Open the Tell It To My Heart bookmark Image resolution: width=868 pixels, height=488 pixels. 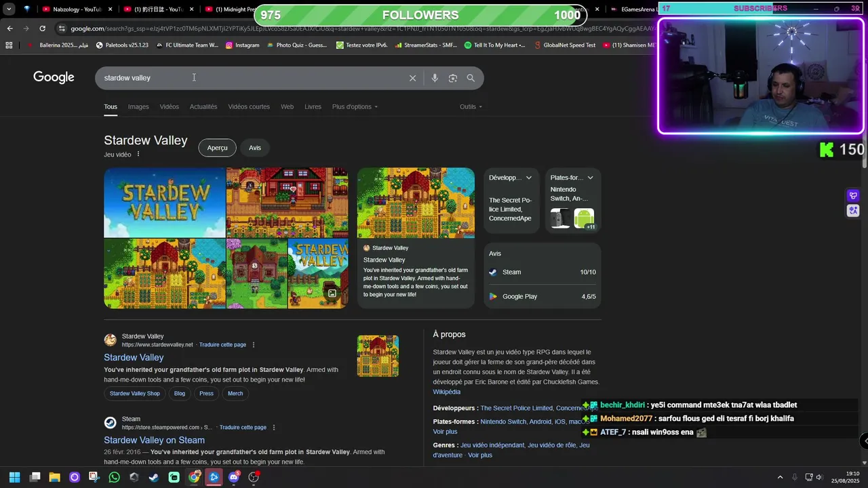tap(495, 45)
